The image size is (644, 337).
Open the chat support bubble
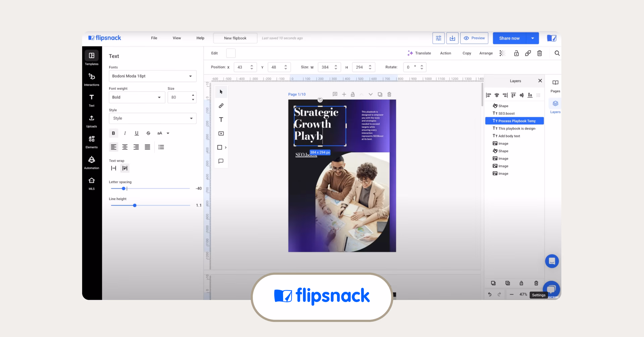coord(552,261)
